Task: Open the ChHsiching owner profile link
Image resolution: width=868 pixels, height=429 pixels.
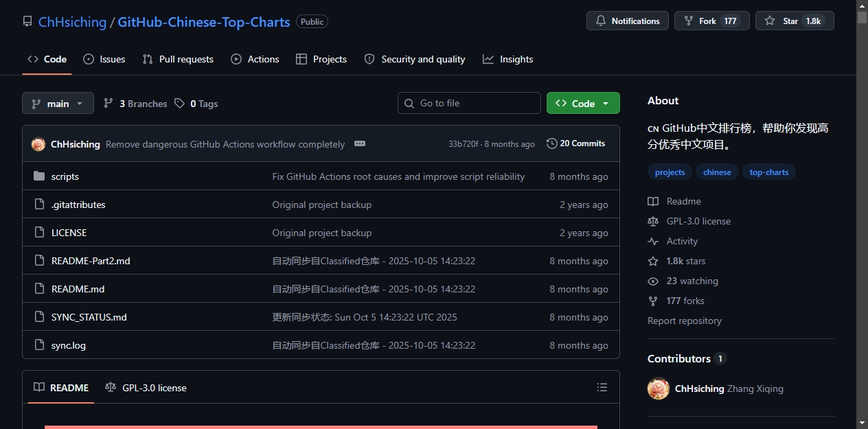Action: [x=72, y=22]
